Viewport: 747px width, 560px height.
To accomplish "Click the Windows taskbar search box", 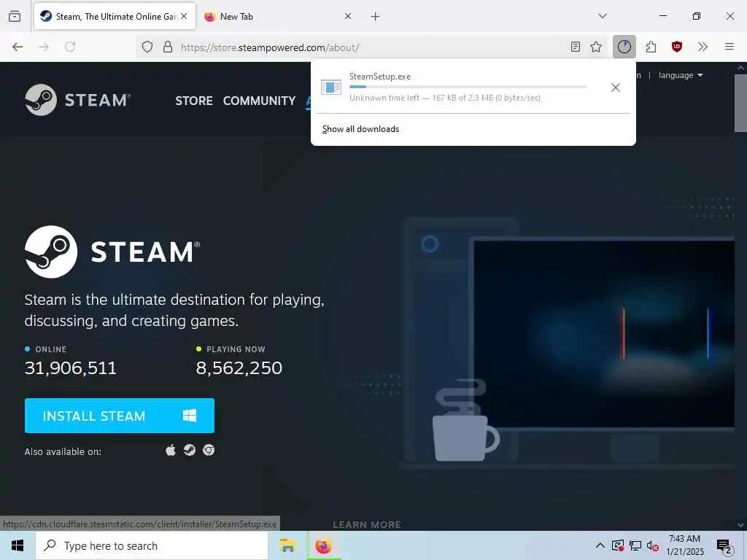I will [152, 545].
